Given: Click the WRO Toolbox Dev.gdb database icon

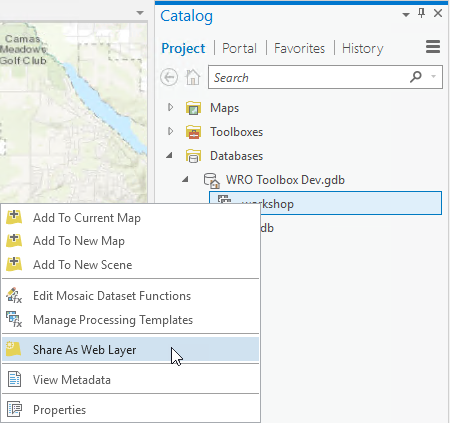Looking at the screenshot, I should 212,180.
